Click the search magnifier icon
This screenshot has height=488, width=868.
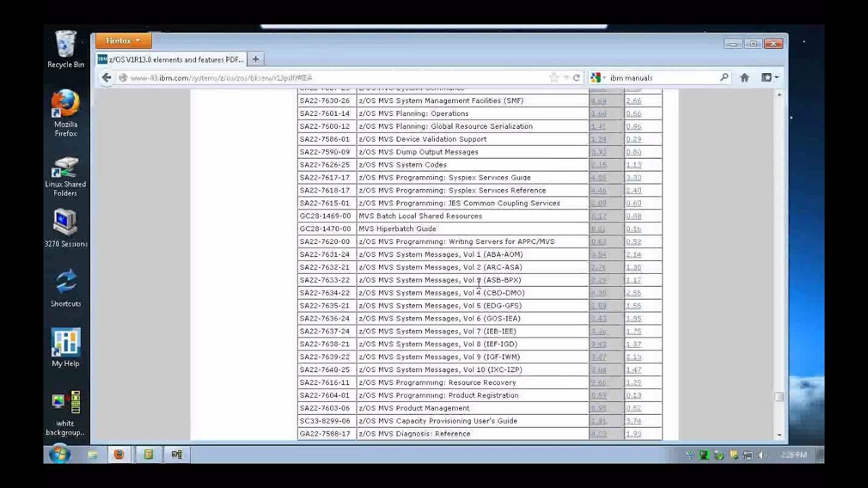(x=724, y=78)
